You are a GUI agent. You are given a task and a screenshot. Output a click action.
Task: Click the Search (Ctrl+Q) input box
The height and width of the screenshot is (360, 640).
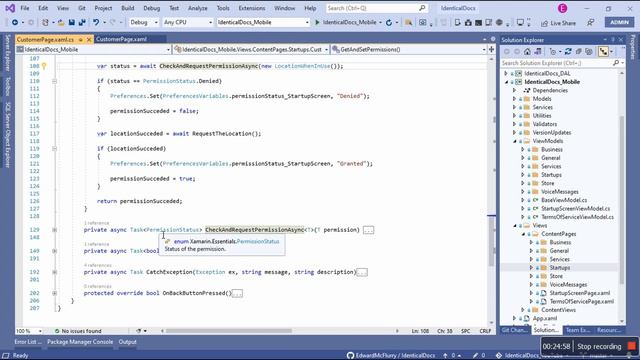[x=376, y=8]
